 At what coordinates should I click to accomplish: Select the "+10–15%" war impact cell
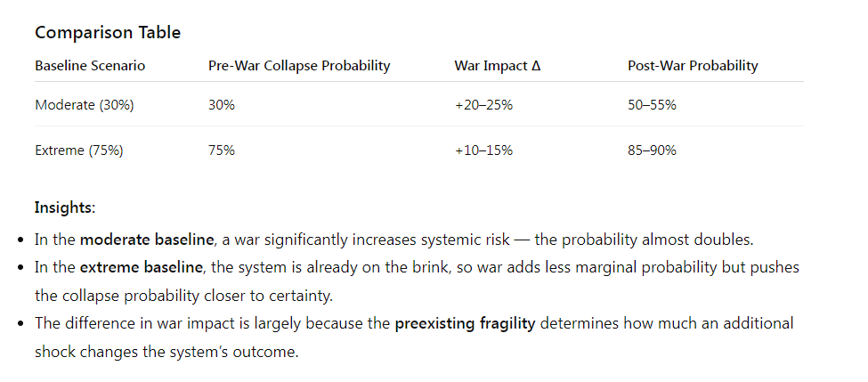click(x=483, y=150)
